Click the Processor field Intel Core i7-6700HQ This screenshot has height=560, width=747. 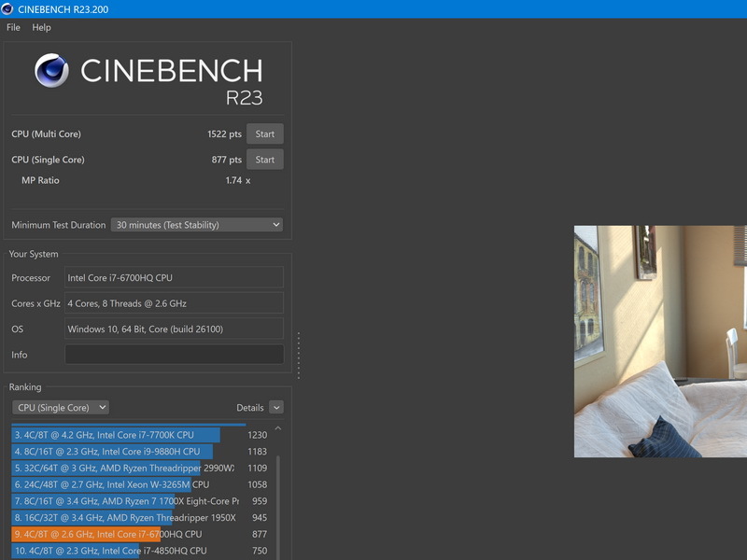(174, 277)
